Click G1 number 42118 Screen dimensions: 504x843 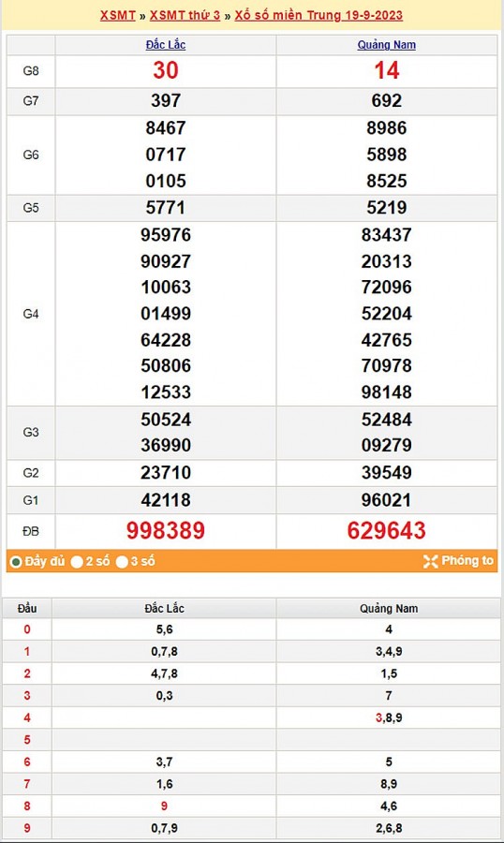pos(166,500)
